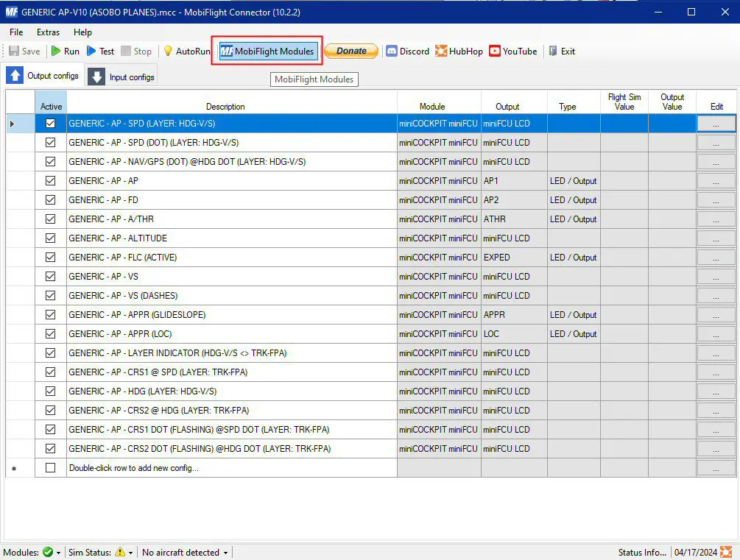Uncheck Active for GENERIC - AP - FD row
Viewport: 740px width, 560px height.
[x=51, y=199]
